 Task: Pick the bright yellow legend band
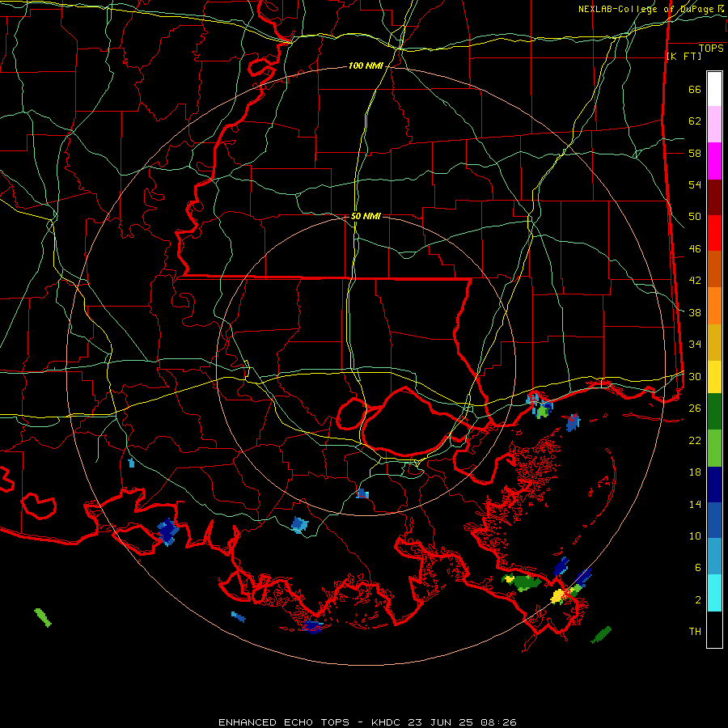coord(714,376)
